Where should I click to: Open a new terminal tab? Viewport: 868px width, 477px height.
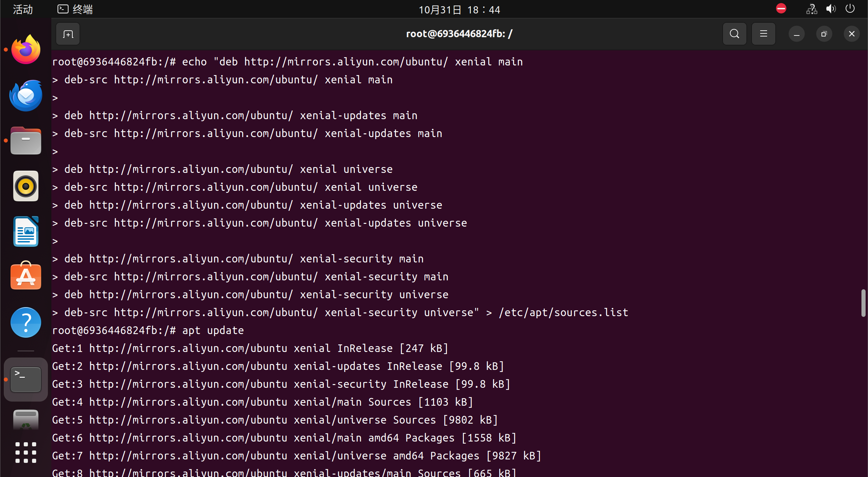click(68, 34)
